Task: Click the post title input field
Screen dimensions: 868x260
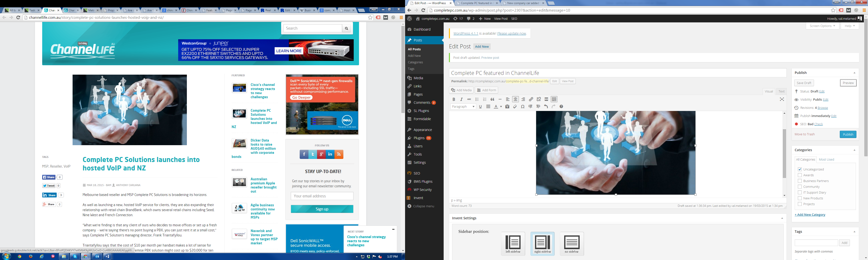Action: coord(617,73)
